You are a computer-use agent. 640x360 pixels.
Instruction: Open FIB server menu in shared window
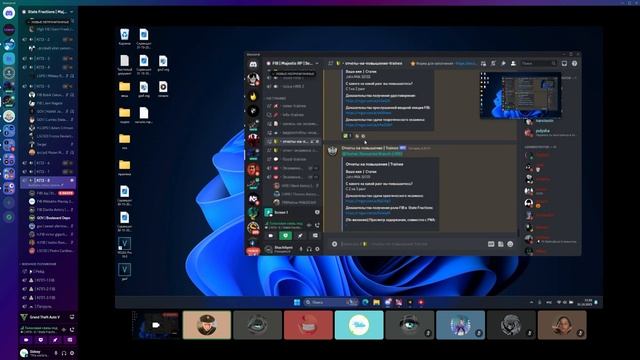coord(292,63)
